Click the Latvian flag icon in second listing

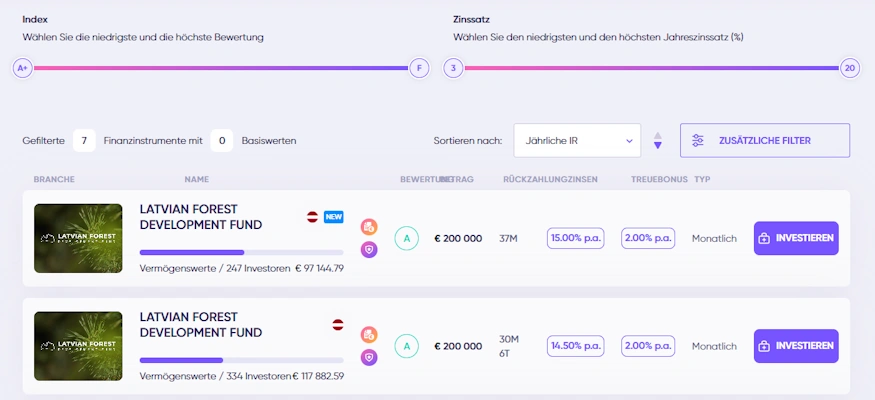[338, 325]
